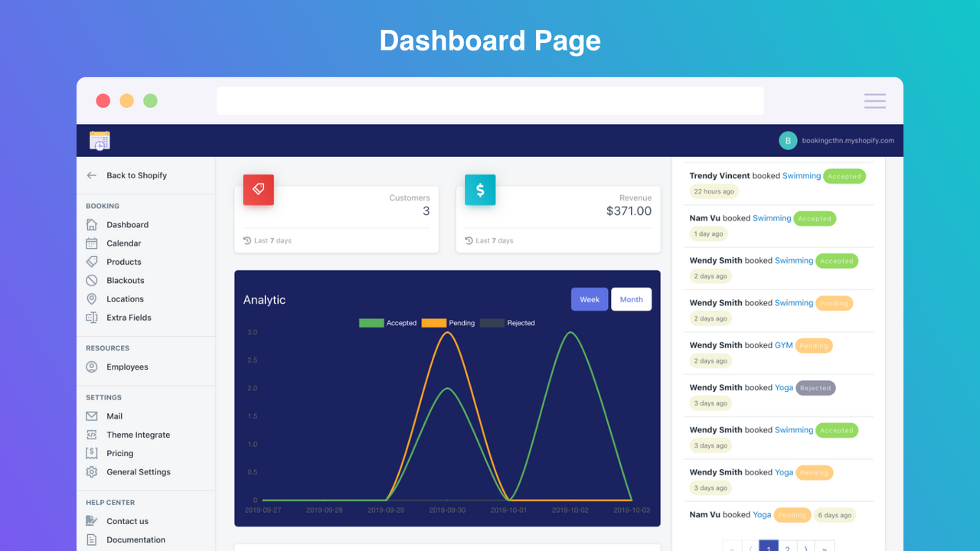Image resolution: width=980 pixels, height=551 pixels.
Task: Click the teal dollar icon on the Revenue card
Action: pyautogui.click(x=480, y=189)
